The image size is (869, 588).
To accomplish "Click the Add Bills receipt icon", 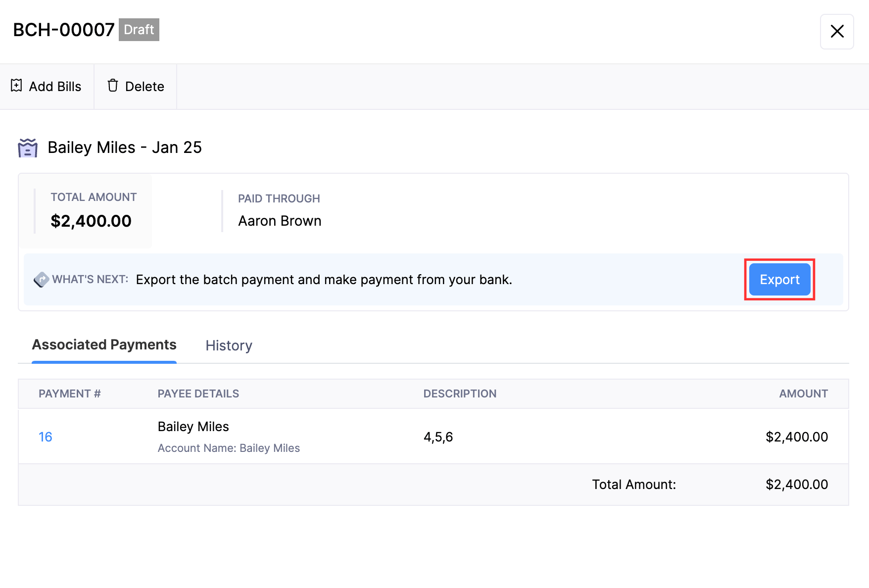I will click(16, 86).
